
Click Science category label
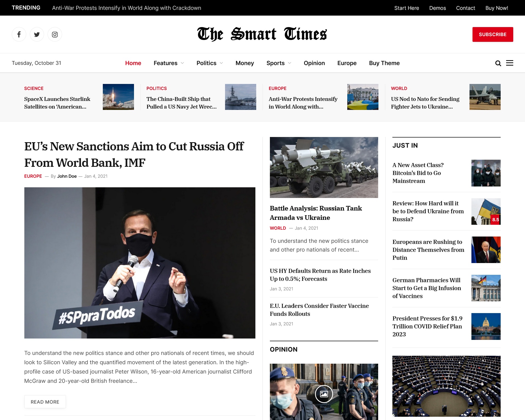tap(34, 88)
